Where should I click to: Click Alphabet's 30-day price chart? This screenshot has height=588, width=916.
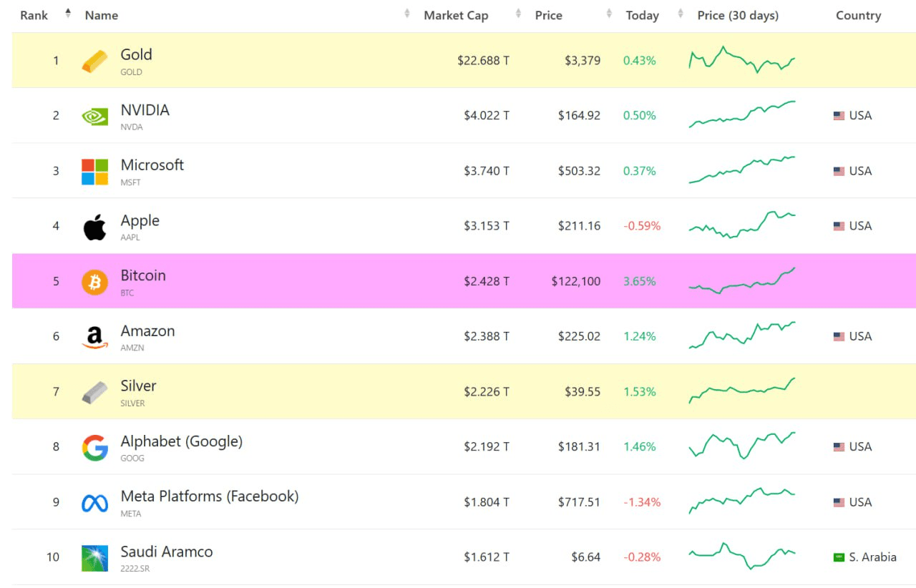click(742, 446)
